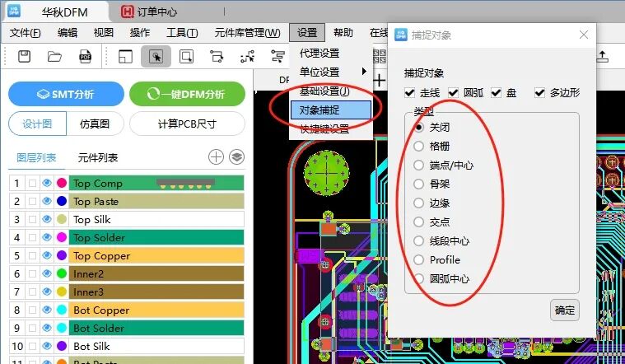This screenshot has height=364, width=625.
Task: Open a file via folder icon
Action: [54, 57]
